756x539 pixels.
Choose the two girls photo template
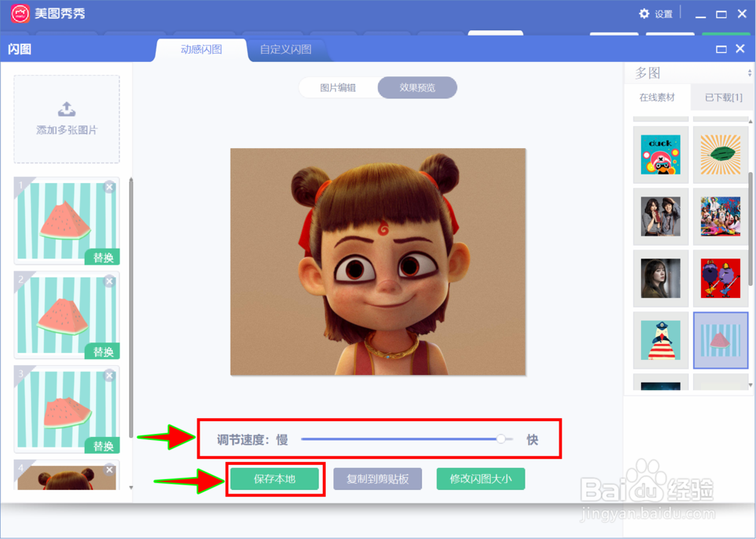point(661,216)
